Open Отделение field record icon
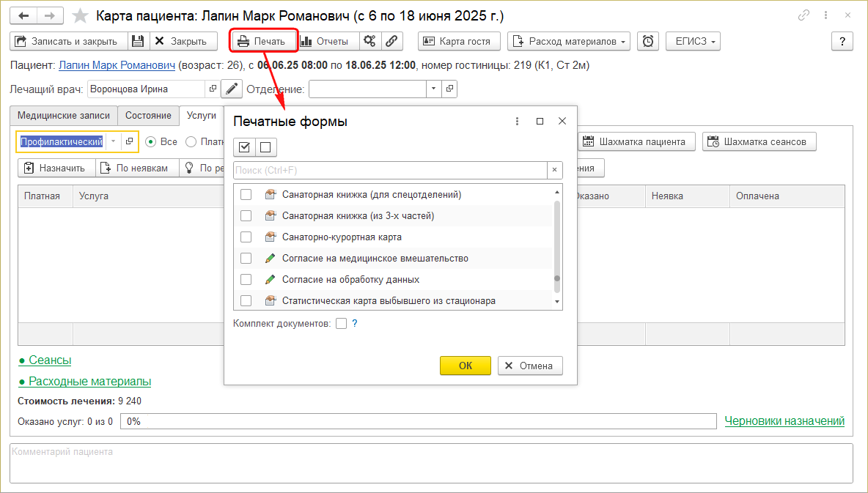Viewport: 868px width, 493px height. 449,89
